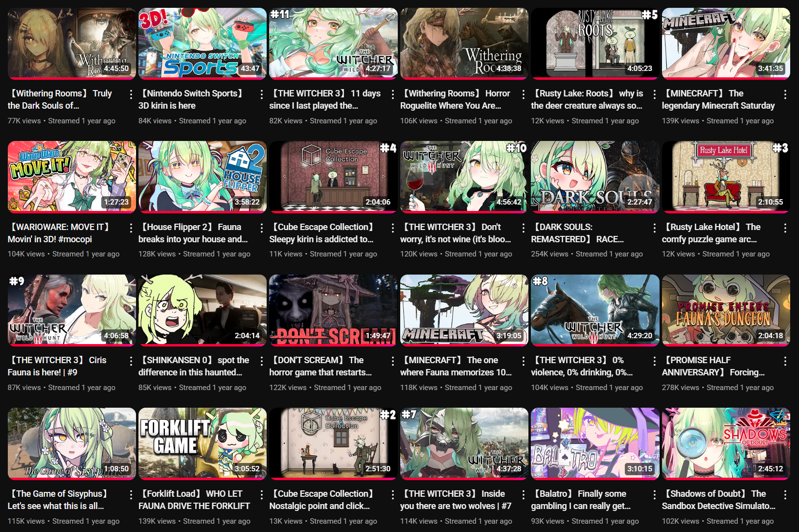The image size is (799, 532).
Task: Open THE WITCHER 3 Ciris Fauna #9 title
Action: [57, 366]
